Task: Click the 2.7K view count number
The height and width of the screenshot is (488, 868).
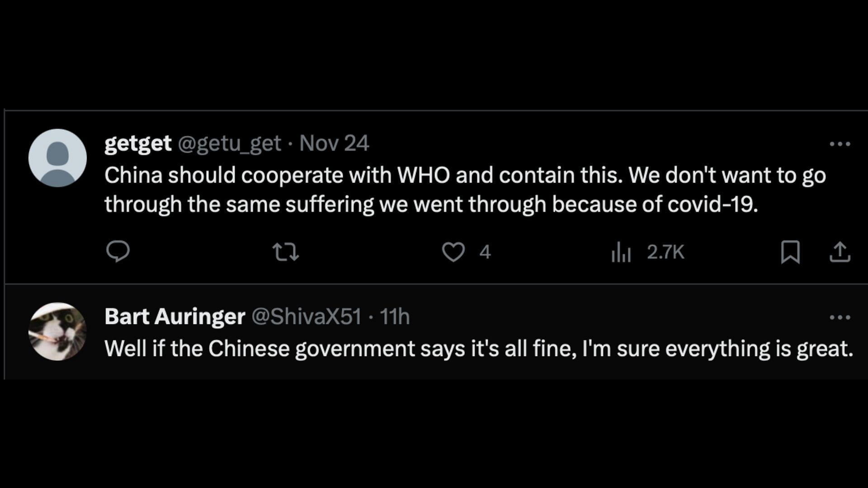Action: click(x=665, y=252)
